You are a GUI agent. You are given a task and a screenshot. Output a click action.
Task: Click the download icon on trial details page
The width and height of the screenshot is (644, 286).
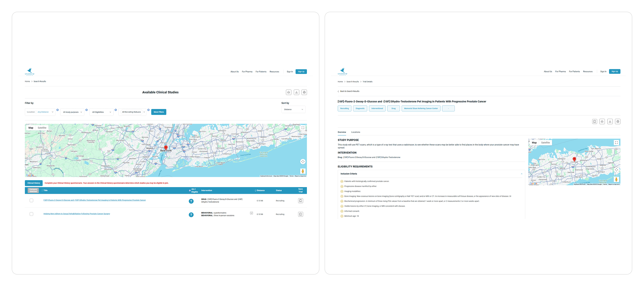point(610,121)
